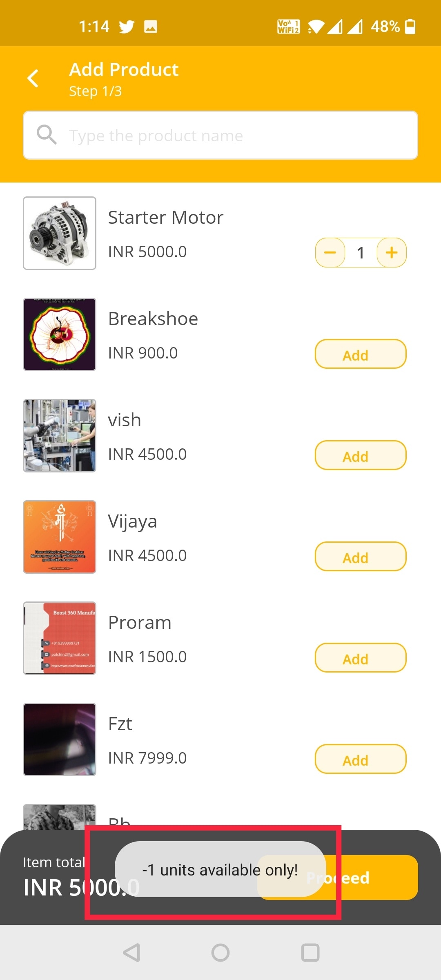The image size is (441, 980).
Task: Tap the back arrow in the header
Action: click(x=33, y=78)
